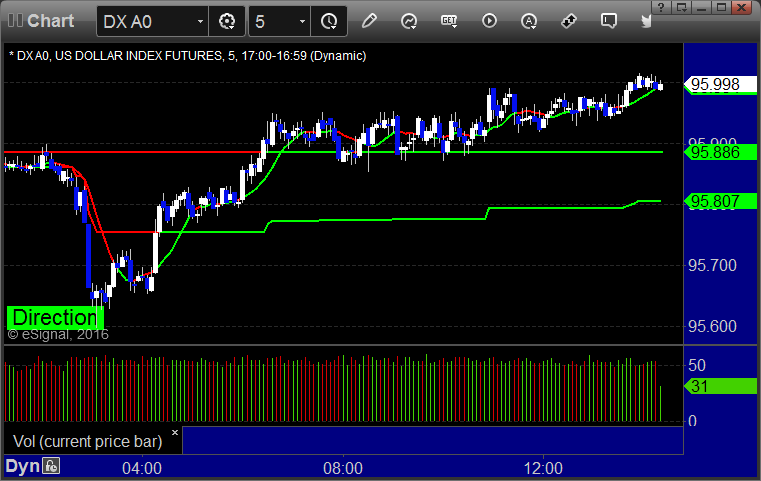
Task: Click the 95.998 current price marker
Action: (x=721, y=84)
